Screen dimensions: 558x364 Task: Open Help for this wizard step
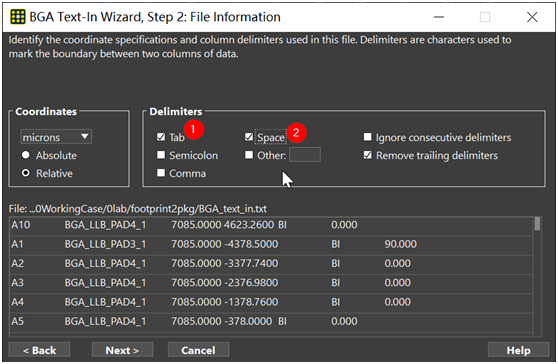click(x=518, y=350)
